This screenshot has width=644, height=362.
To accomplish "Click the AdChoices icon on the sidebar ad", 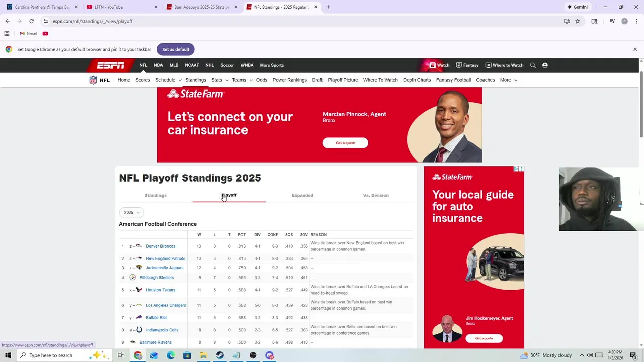I will pyautogui.click(x=516, y=169).
